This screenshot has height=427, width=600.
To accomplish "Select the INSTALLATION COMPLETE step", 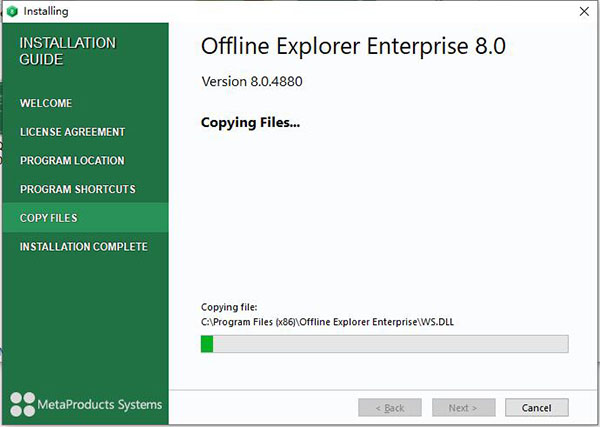I will pyautogui.click(x=83, y=246).
